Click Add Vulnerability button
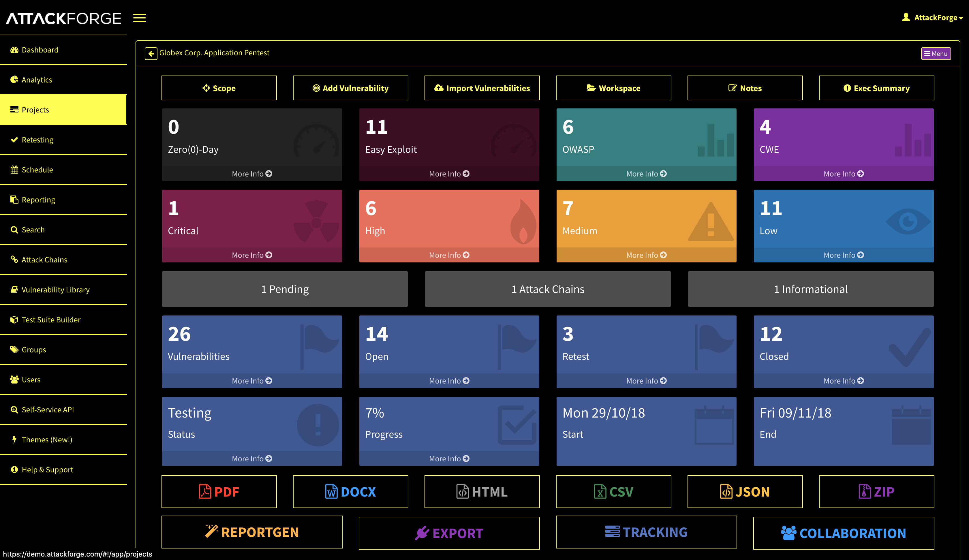Viewport: 969px width, 560px height. point(351,88)
